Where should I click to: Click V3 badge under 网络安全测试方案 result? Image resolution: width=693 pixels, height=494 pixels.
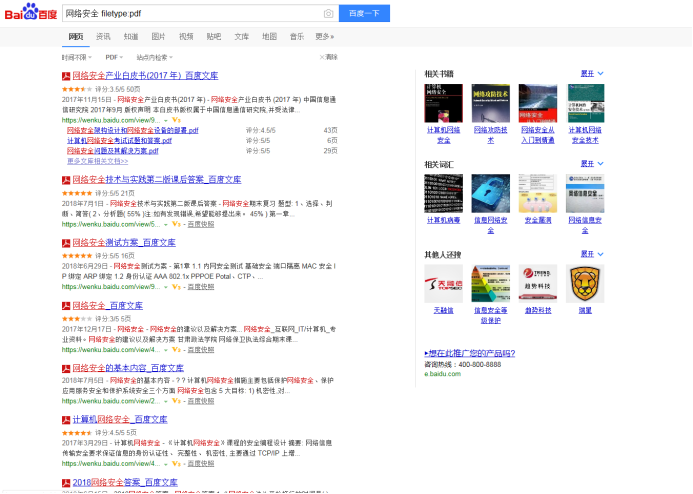[x=176, y=287]
